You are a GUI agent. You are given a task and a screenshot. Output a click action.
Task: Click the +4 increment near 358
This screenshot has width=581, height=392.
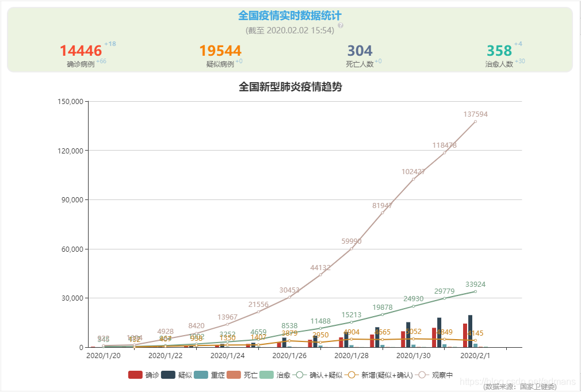(x=518, y=44)
